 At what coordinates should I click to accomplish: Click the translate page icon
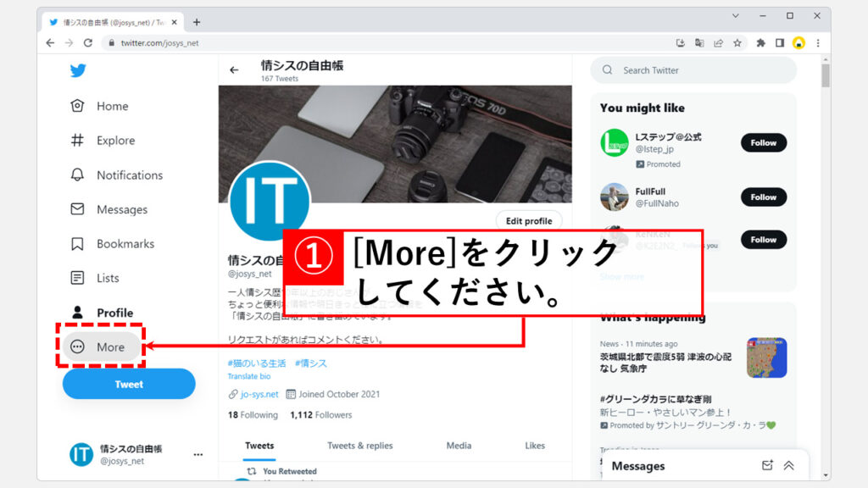[x=699, y=42]
